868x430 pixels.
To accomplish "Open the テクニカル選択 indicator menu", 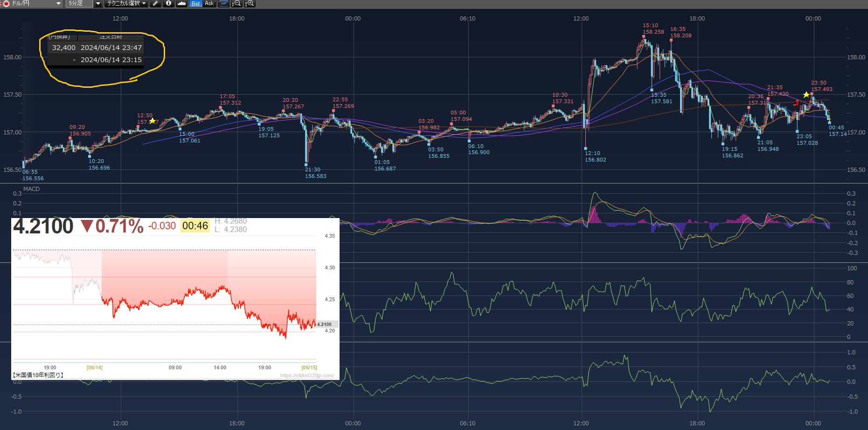I will pyautogui.click(x=126, y=4).
